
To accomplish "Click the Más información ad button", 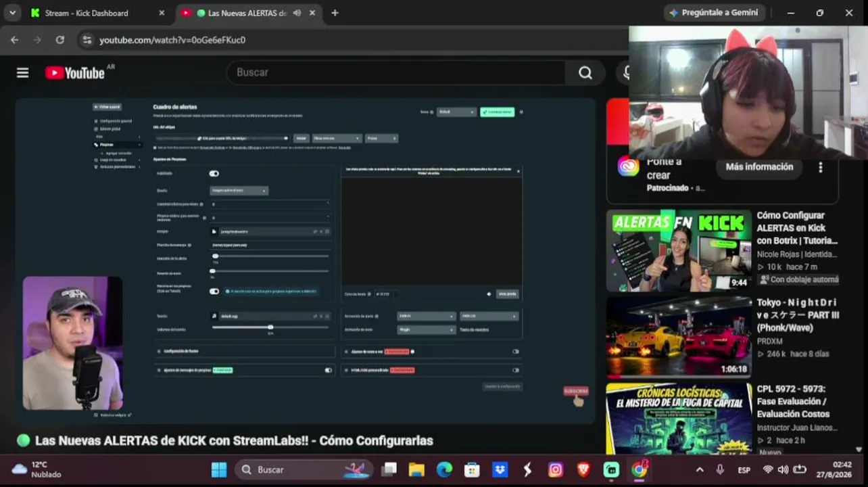I will click(759, 167).
